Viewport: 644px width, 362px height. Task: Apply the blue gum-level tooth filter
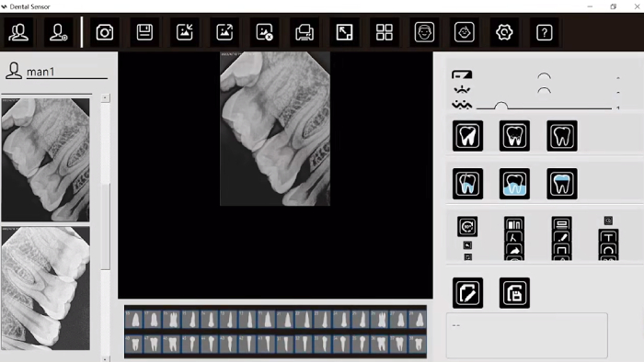click(514, 183)
